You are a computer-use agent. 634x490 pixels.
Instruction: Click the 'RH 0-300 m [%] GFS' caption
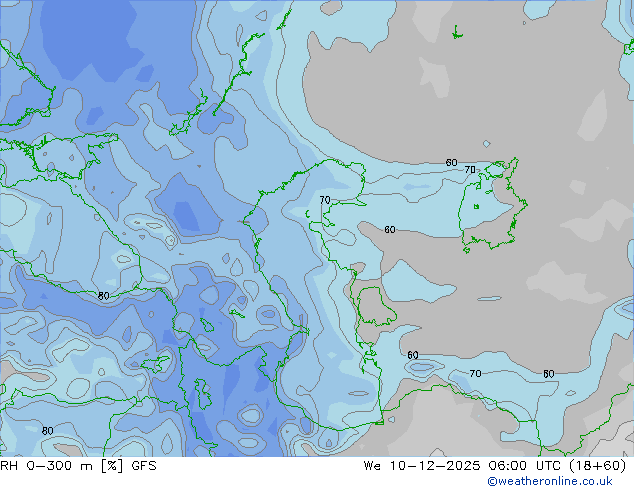click(x=78, y=466)
